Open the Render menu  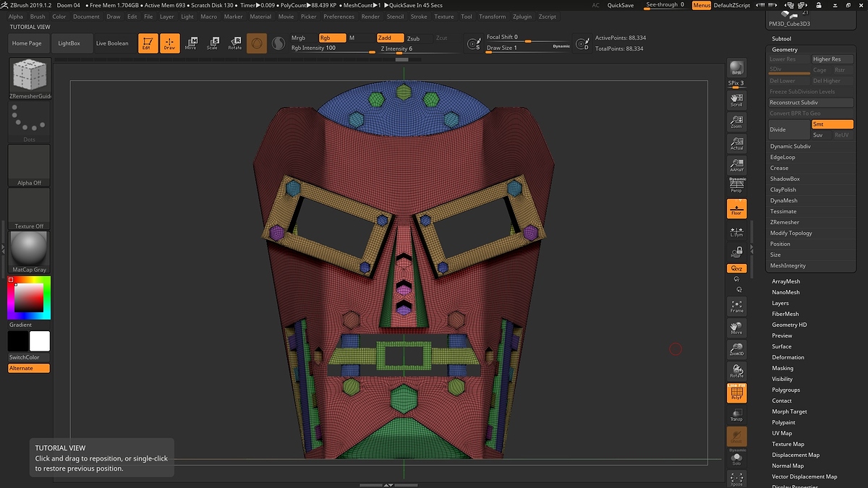(370, 17)
